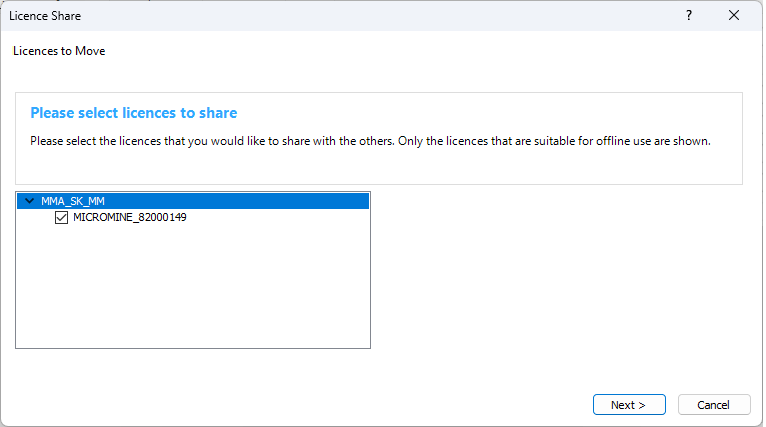Click the Next > button
Image resolution: width=766 pixels, height=427 pixels.
(x=629, y=405)
